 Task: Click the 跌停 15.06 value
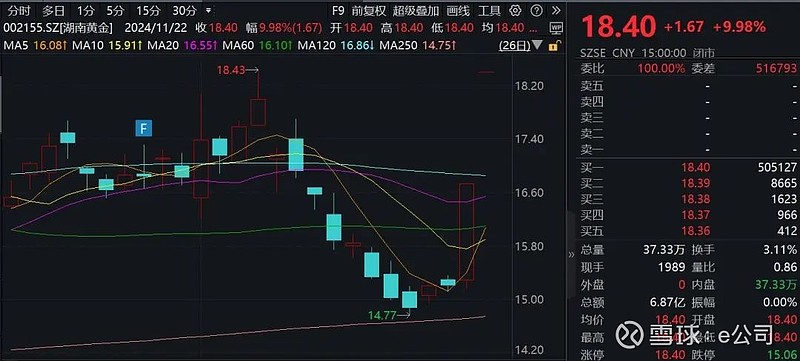click(x=783, y=355)
